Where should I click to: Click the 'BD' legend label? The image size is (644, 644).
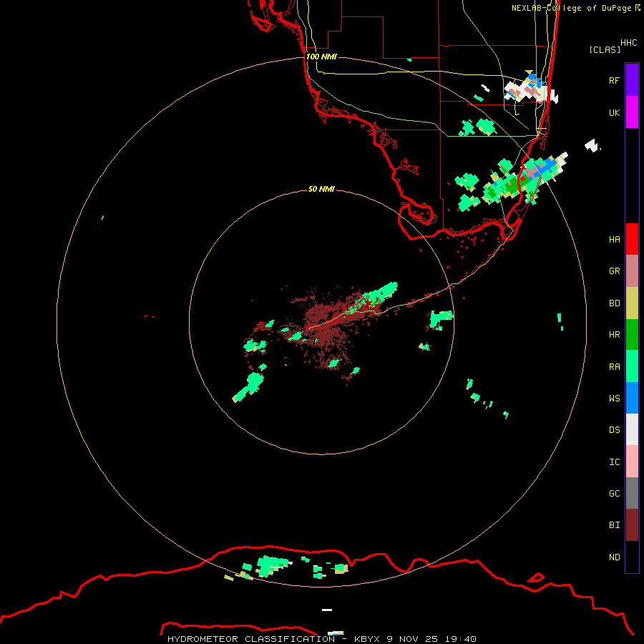614,303
